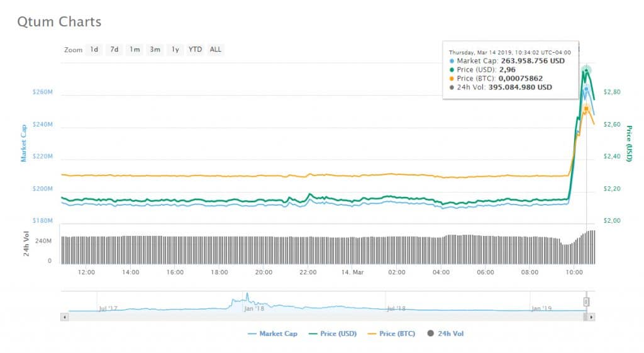The image size is (644, 353).
Task: Click the 22:00 time axis label
Action: pyautogui.click(x=308, y=272)
